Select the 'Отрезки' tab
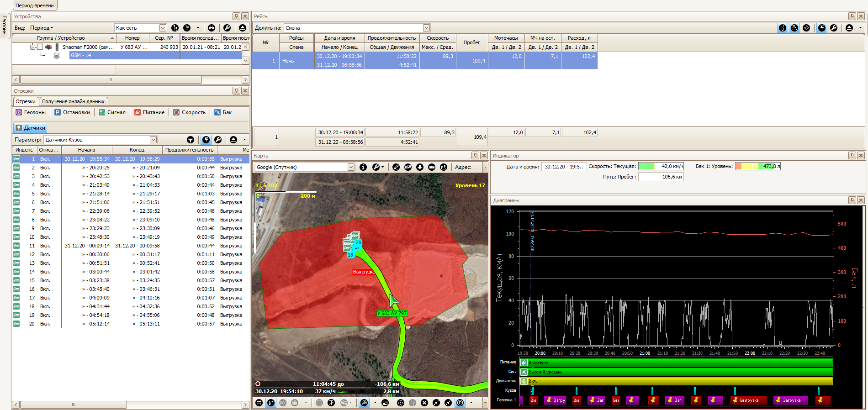This screenshot has width=868, height=410. click(26, 101)
